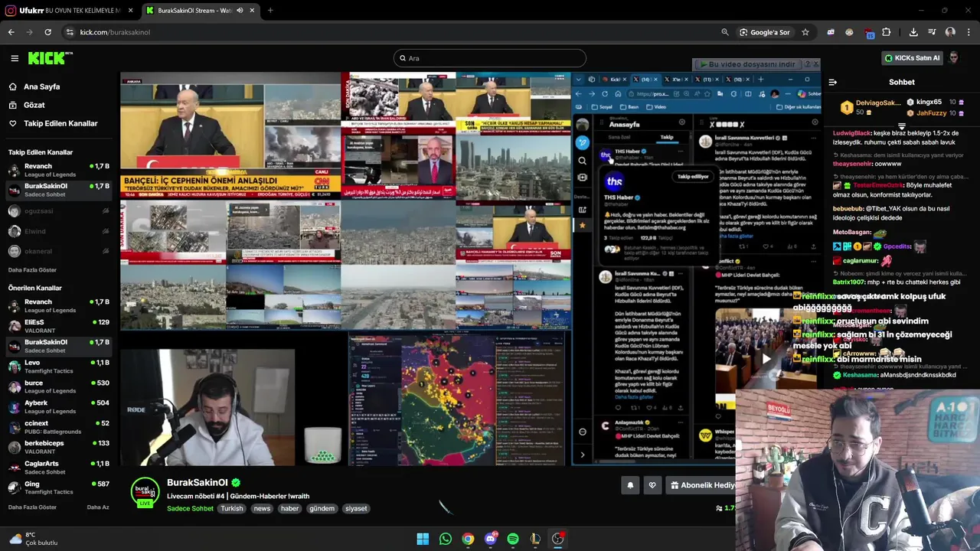Open the Chrome three-dot menu
This screenshot has width=980, height=551.
(x=969, y=32)
